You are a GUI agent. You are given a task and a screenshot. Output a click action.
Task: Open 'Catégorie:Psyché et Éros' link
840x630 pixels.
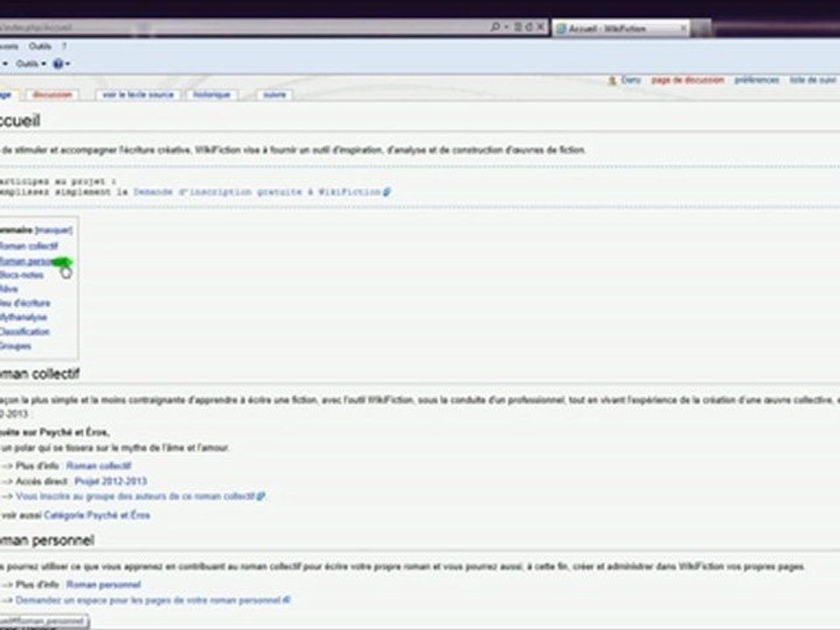point(97,515)
